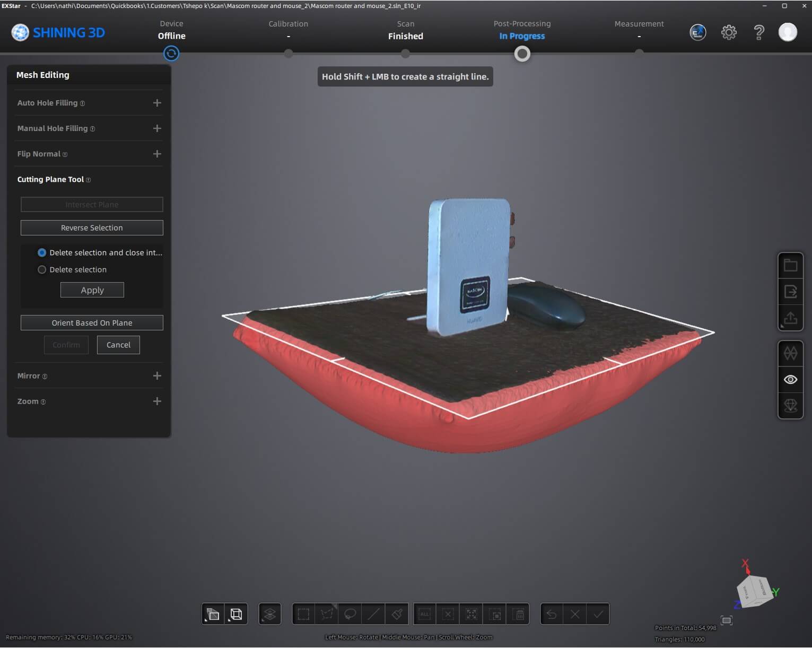Click the Select All toolbar icon
Screen dimensions: 812x648
pos(424,614)
